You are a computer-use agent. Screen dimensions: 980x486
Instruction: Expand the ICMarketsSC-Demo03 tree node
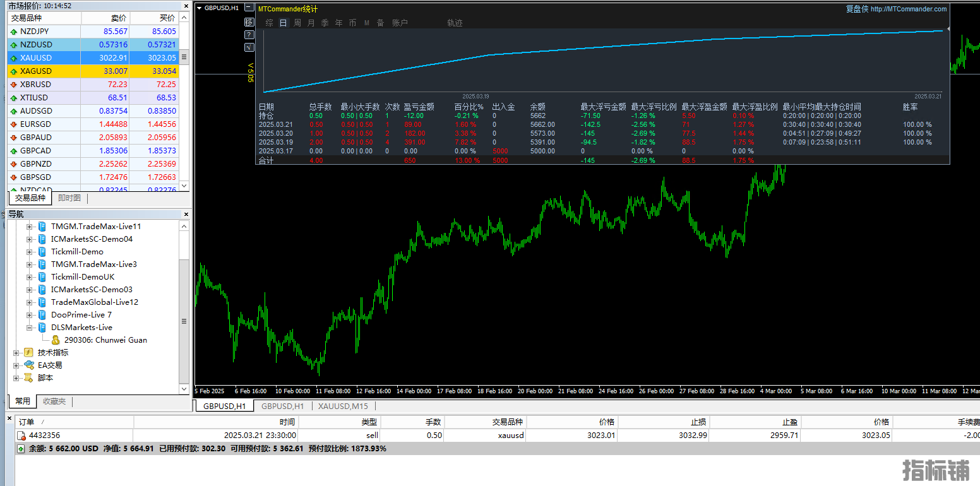(x=29, y=289)
